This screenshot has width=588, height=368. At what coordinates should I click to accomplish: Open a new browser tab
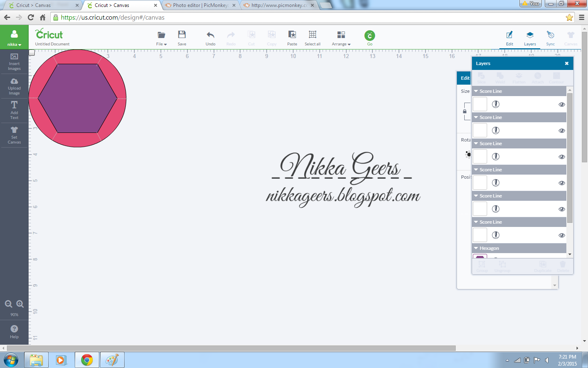click(325, 5)
